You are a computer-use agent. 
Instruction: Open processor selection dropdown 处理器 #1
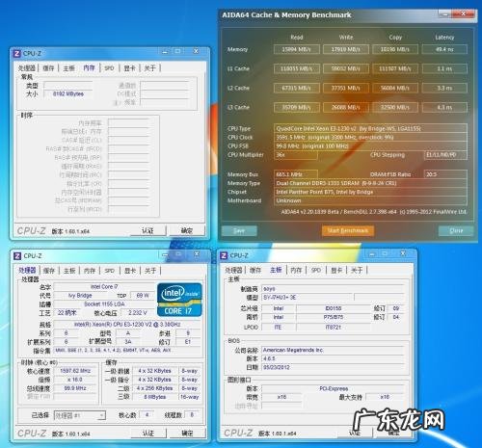pyautogui.click(x=79, y=415)
